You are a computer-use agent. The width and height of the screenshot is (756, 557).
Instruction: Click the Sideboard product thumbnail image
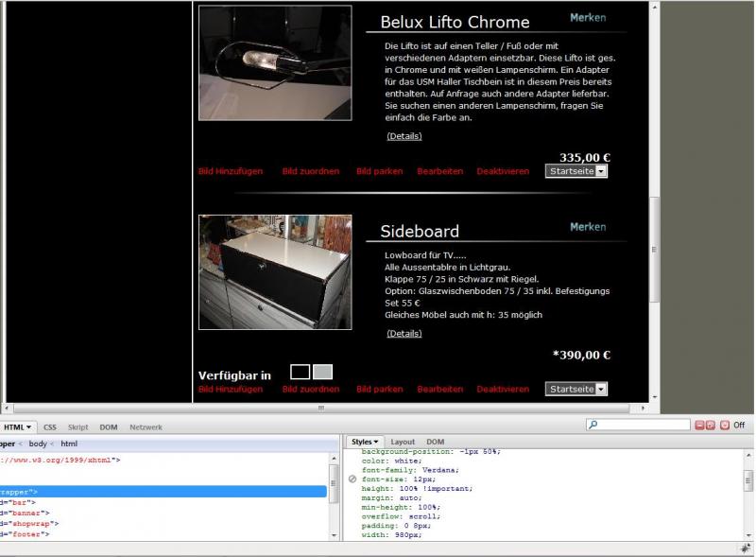click(x=275, y=272)
